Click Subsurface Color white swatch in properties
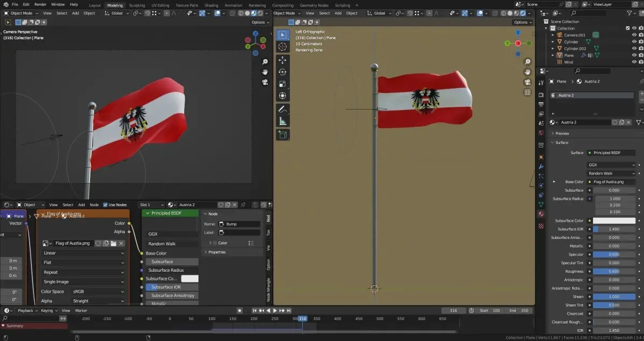 point(614,221)
